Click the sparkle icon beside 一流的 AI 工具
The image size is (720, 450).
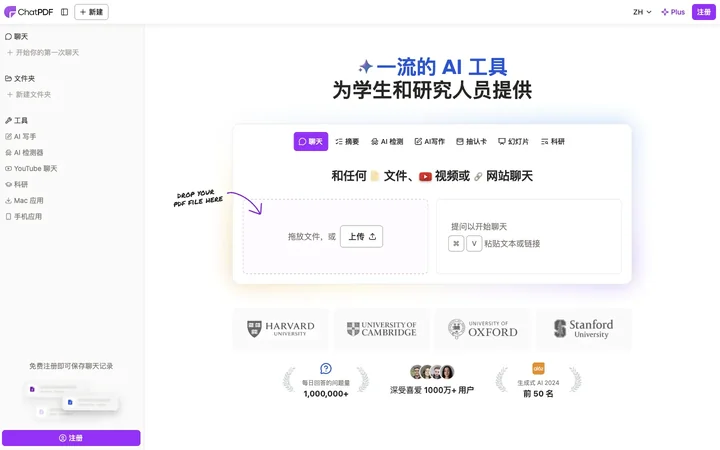tap(366, 67)
